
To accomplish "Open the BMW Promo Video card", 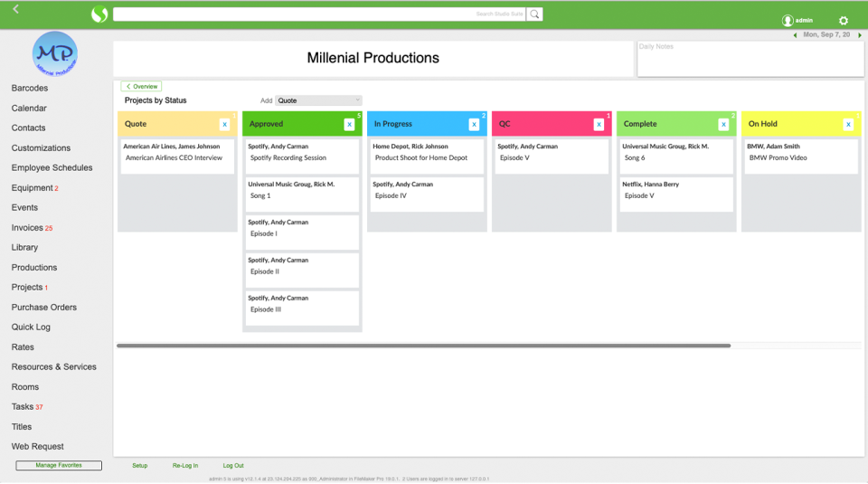I will coord(801,157).
